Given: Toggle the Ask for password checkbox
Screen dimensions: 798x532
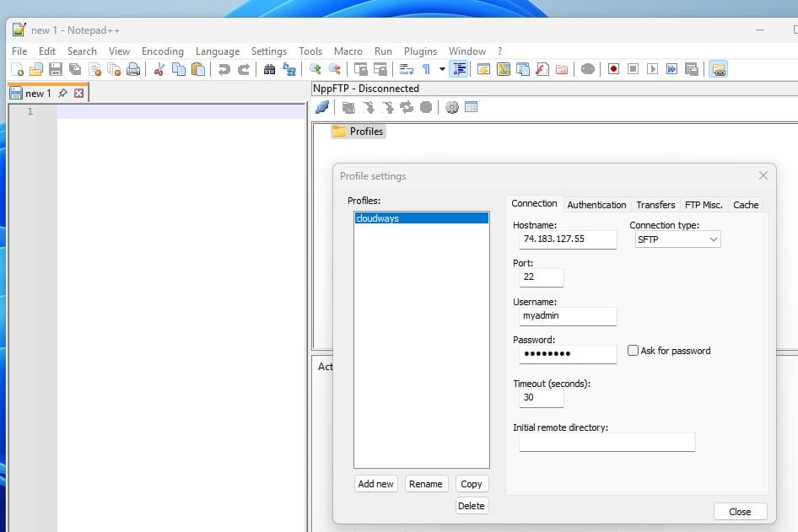Looking at the screenshot, I should click(633, 351).
